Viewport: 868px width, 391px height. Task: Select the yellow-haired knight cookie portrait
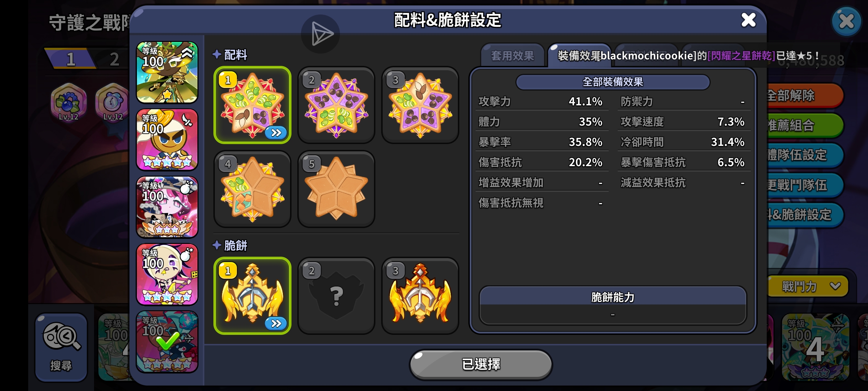167,140
